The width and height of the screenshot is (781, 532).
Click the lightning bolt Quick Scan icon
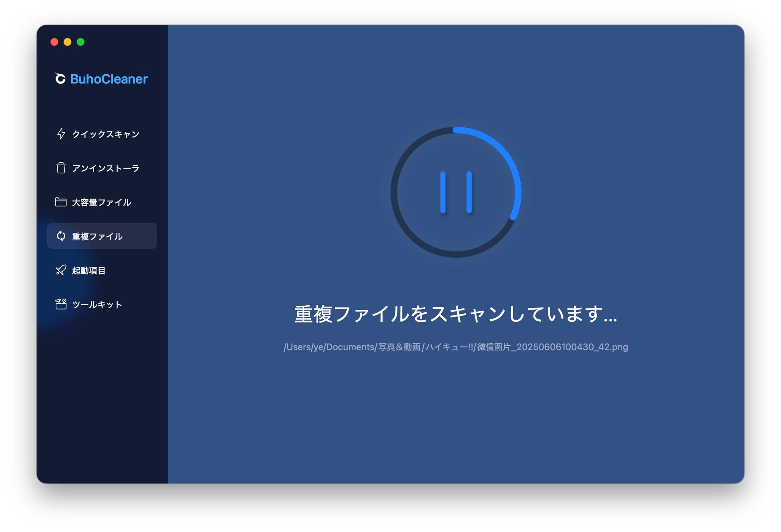61,134
